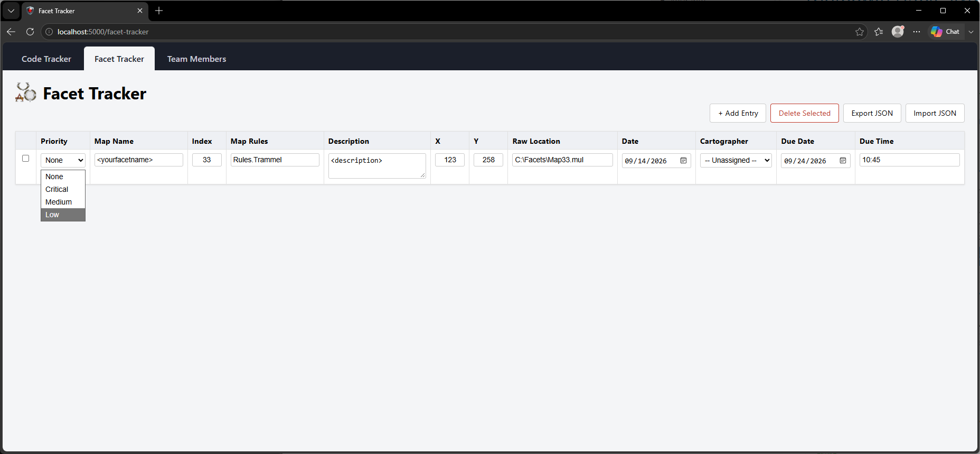Choose Low in the priority list
This screenshot has height=454, width=980.
(63, 215)
